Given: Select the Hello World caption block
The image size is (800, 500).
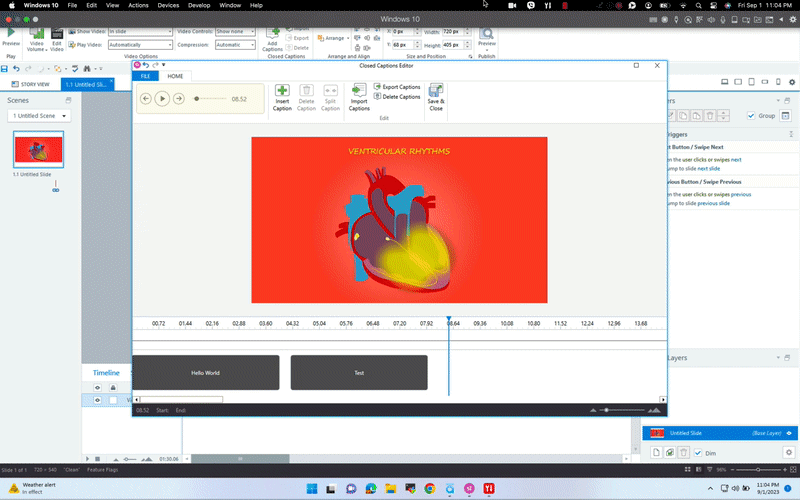Looking at the screenshot, I should click(205, 373).
